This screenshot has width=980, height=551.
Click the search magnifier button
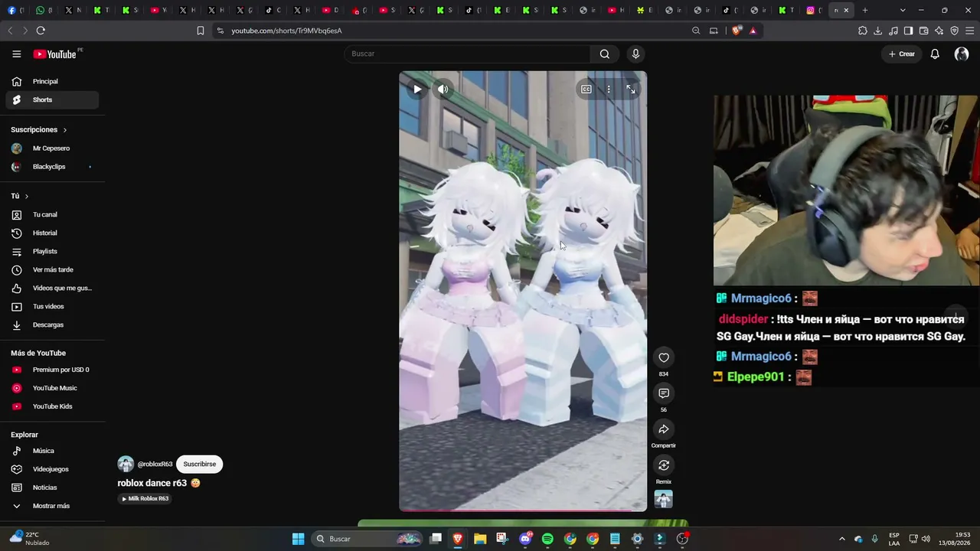pos(605,54)
